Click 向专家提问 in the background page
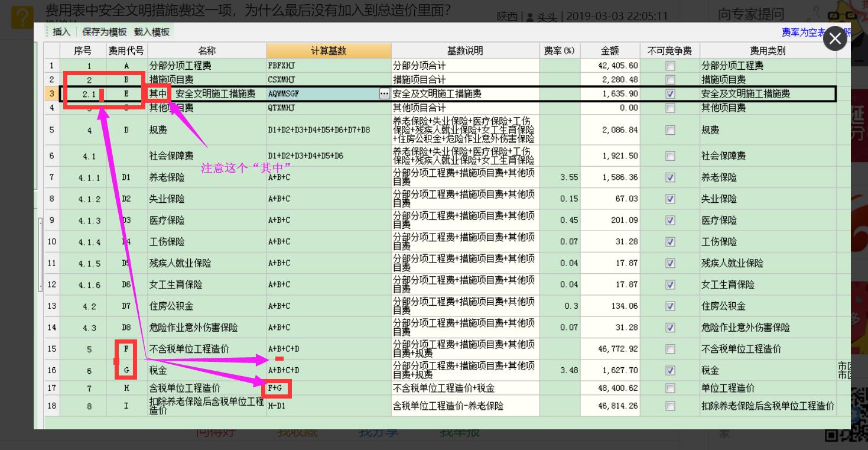The height and width of the screenshot is (450, 868). pos(751,14)
